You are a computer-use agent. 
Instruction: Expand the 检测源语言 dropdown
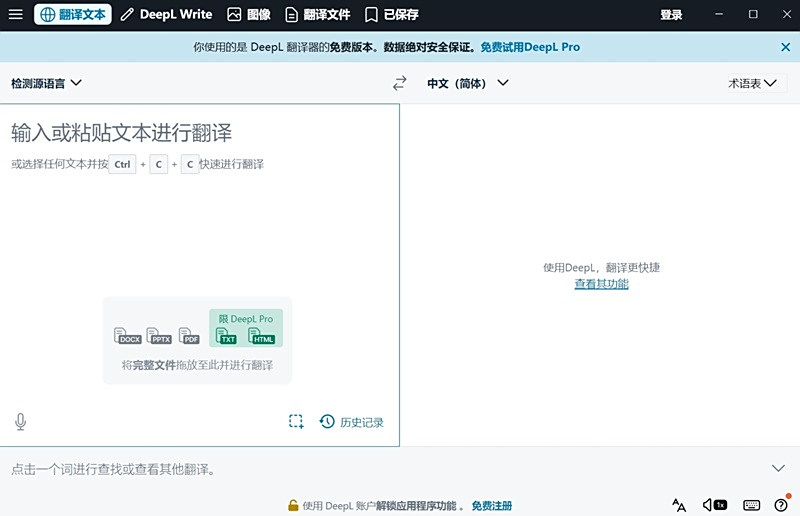46,83
